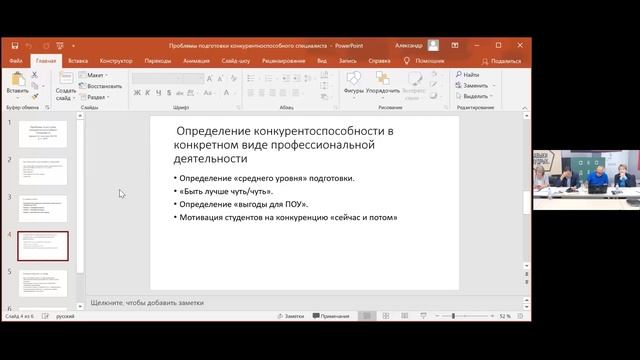Switch to the Справка tab

(x=379, y=61)
